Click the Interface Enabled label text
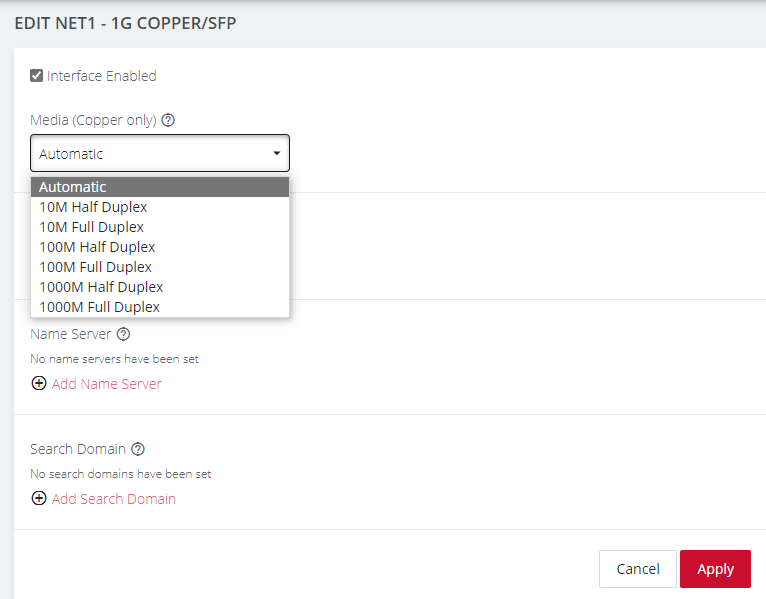The height and width of the screenshot is (599, 766). (x=102, y=76)
